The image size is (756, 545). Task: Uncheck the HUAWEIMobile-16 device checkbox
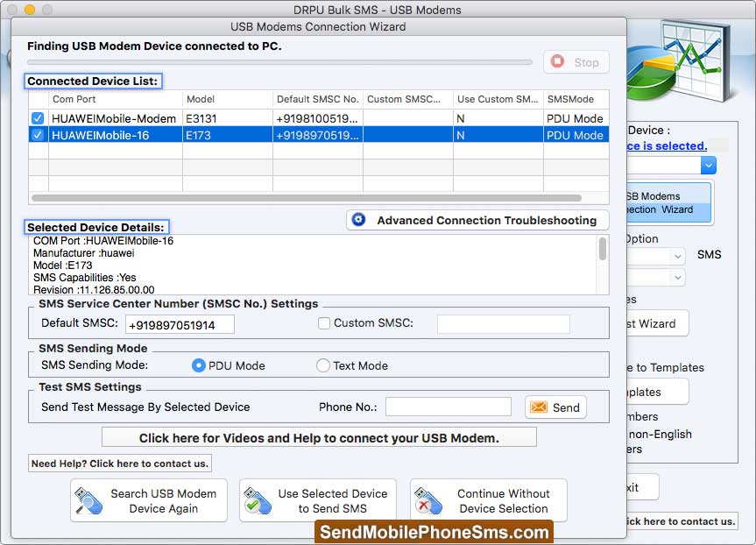tap(38, 135)
